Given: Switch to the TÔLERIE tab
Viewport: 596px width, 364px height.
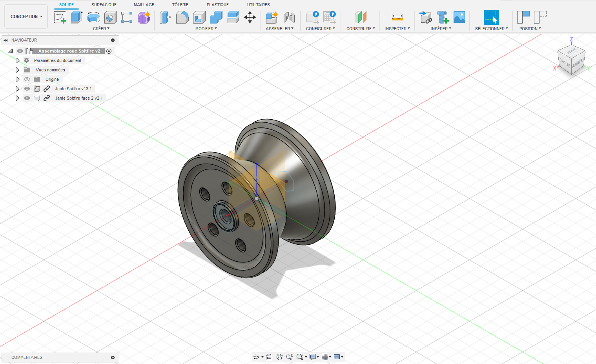Looking at the screenshot, I should click(x=180, y=5).
